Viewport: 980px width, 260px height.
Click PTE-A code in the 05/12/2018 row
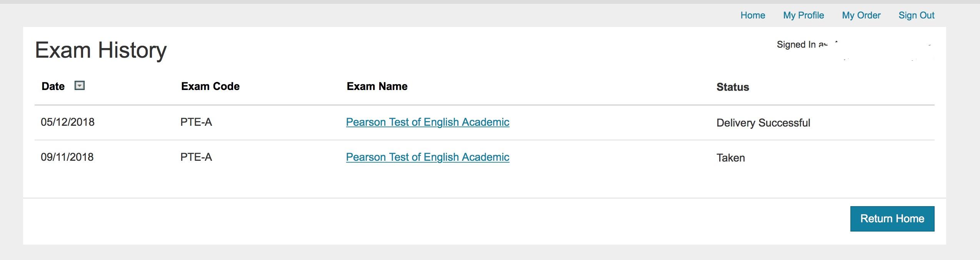196,122
